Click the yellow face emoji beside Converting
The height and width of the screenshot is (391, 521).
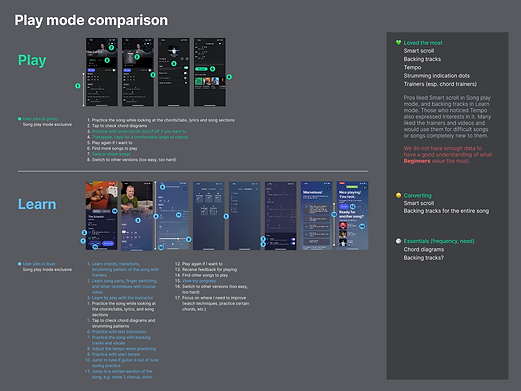(398, 195)
